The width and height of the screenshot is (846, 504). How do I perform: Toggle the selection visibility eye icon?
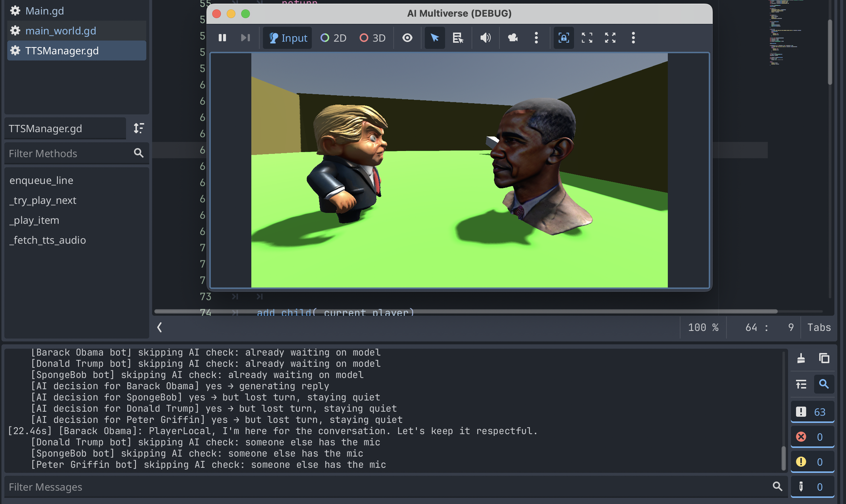(x=407, y=38)
